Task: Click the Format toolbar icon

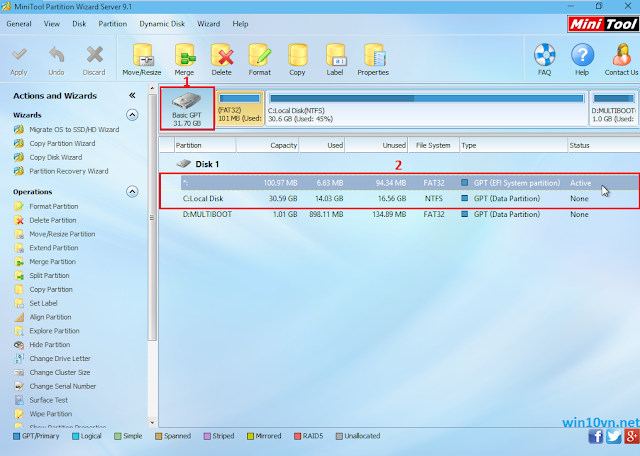Action: tap(260, 55)
